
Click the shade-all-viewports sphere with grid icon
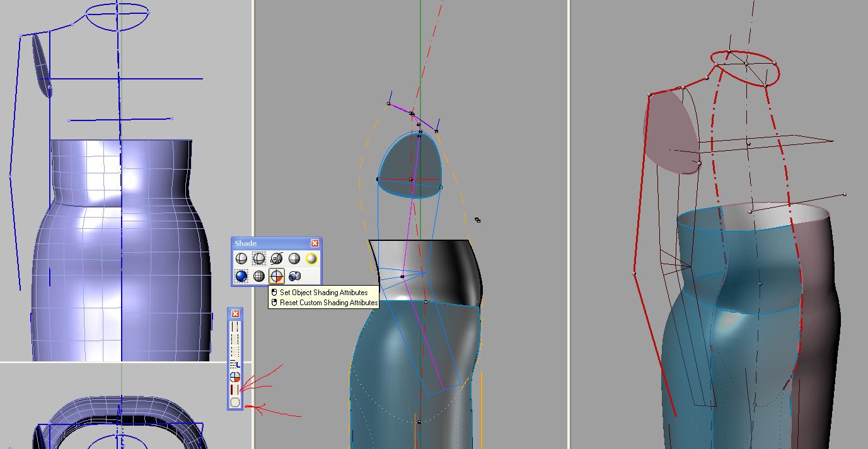click(259, 259)
